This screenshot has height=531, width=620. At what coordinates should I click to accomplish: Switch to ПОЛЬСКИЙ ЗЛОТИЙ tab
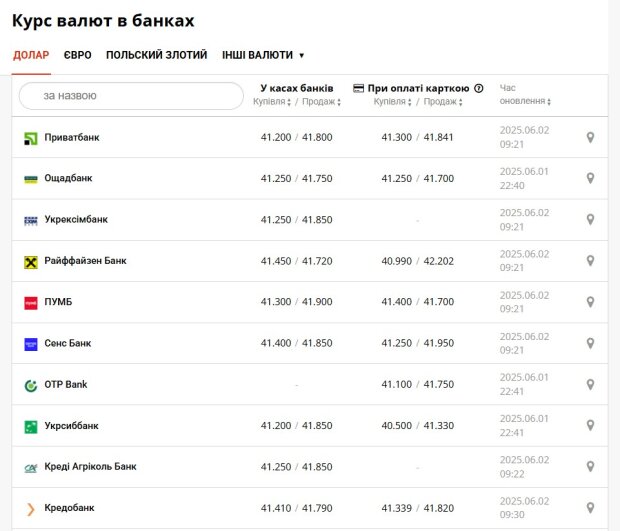[x=157, y=55]
